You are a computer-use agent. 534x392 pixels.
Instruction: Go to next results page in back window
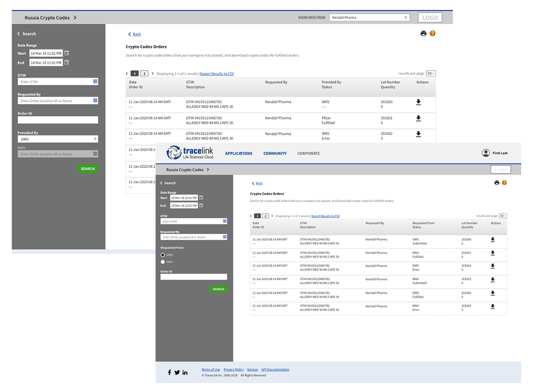152,73
